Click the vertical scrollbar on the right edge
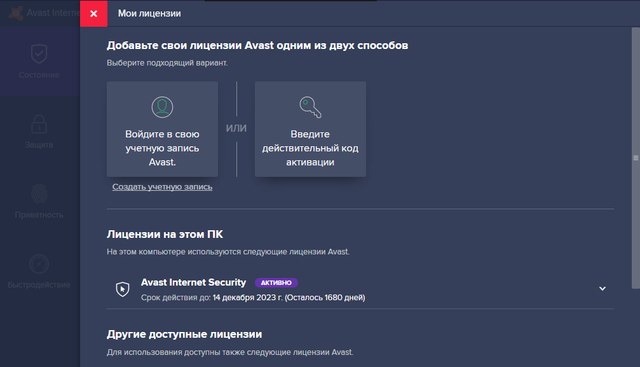 click(636, 158)
